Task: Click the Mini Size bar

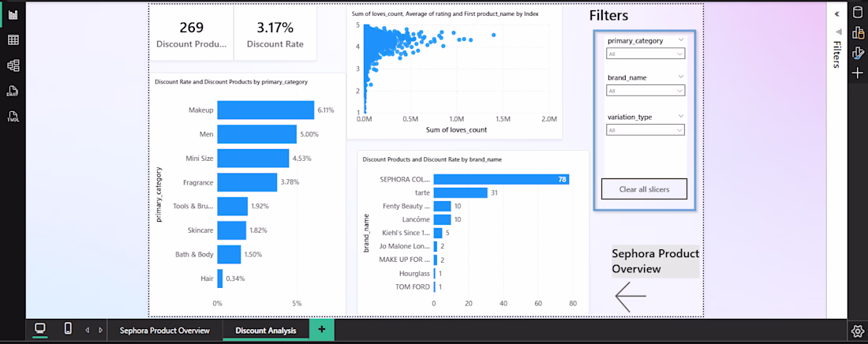Action: (253, 158)
